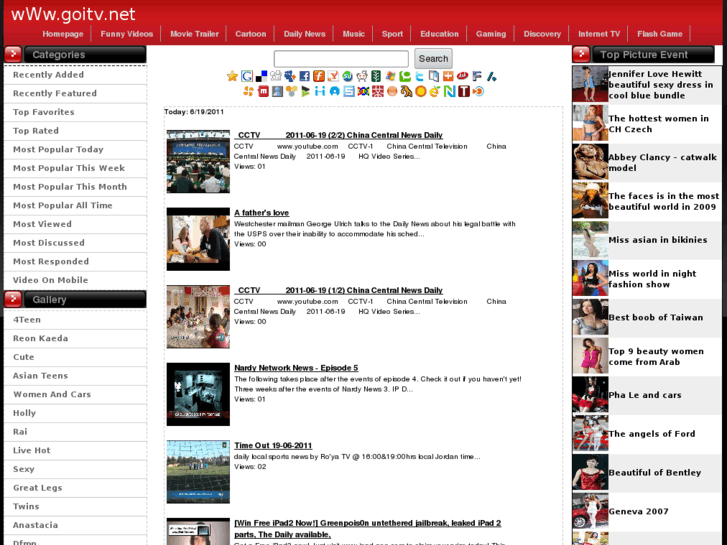Share on Reddit via the alien icon
Image resolution: width=727 pixels, height=545 pixels.
point(362,76)
